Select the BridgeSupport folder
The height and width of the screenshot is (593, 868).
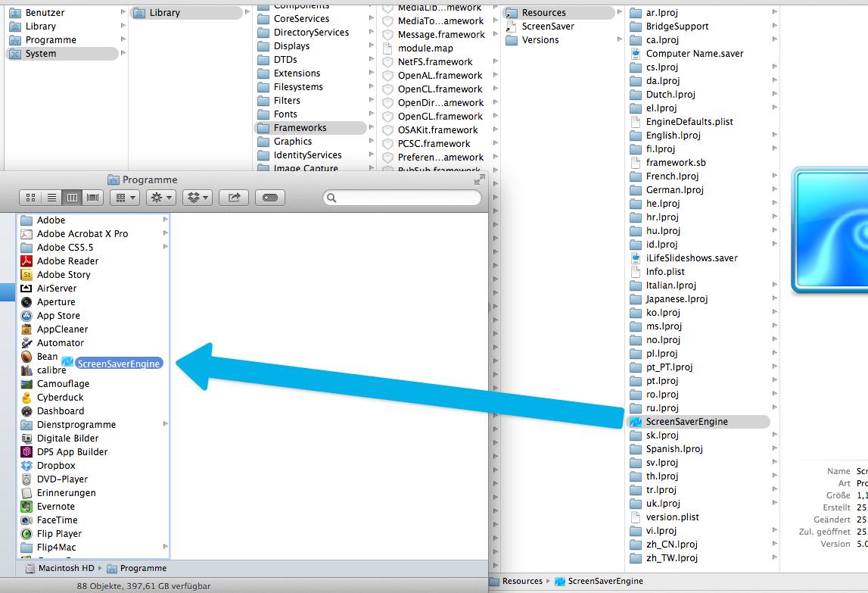(x=677, y=27)
